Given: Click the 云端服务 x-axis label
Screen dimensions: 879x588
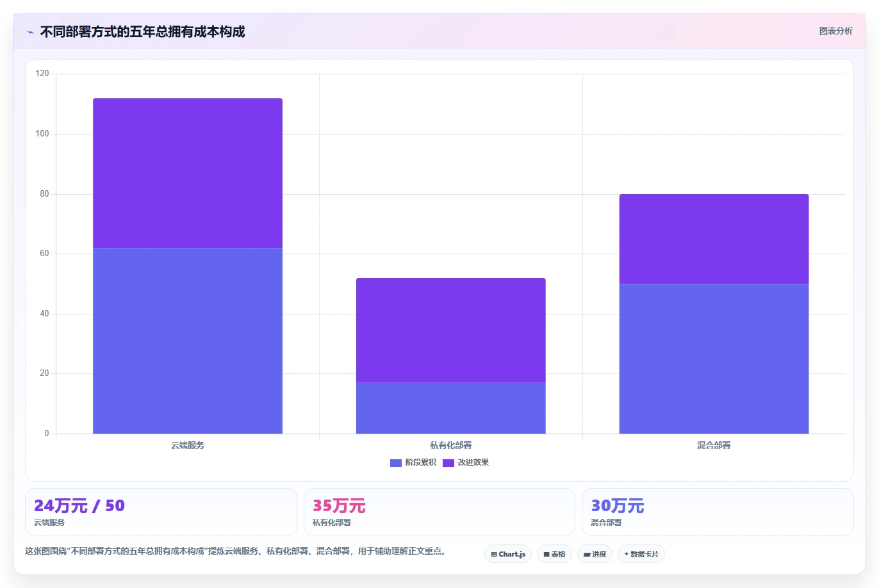Looking at the screenshot, I should (x=188, y=445).
